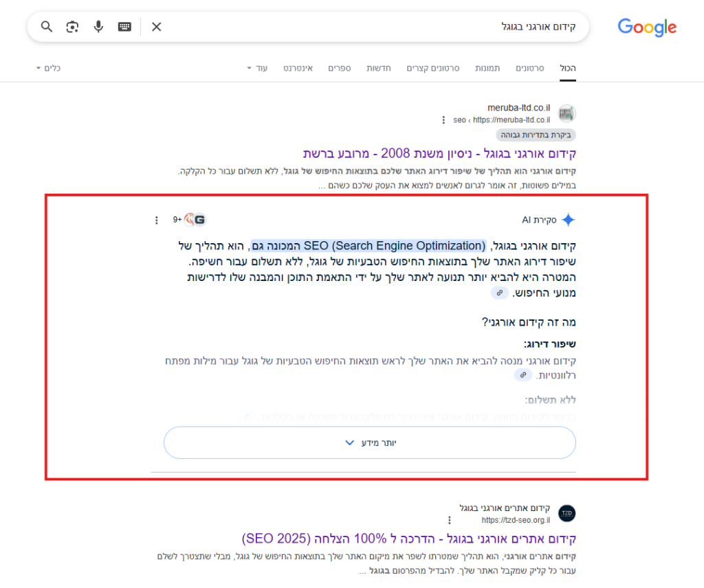704x588 pixels.
Task: Open the עוד more filters dropdown
Action: (256, 69)
